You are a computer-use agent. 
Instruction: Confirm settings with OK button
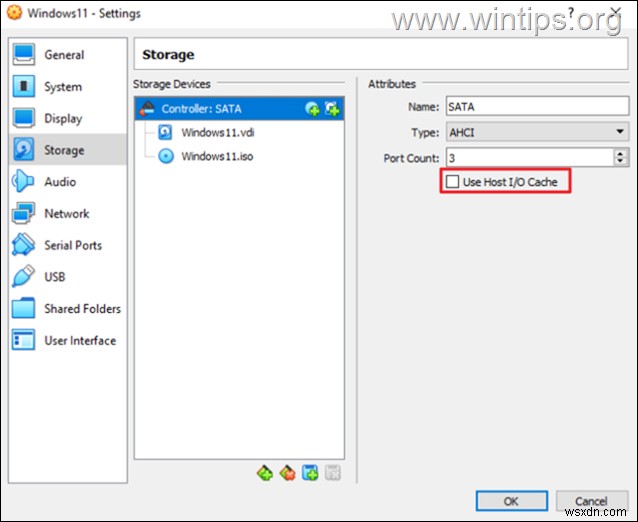click(x=511, y=501)
